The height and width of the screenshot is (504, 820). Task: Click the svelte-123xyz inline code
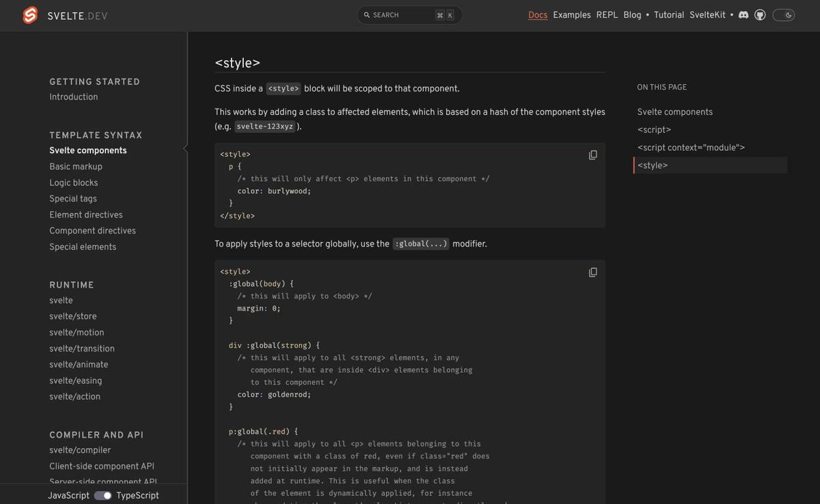tap(264, 126)
